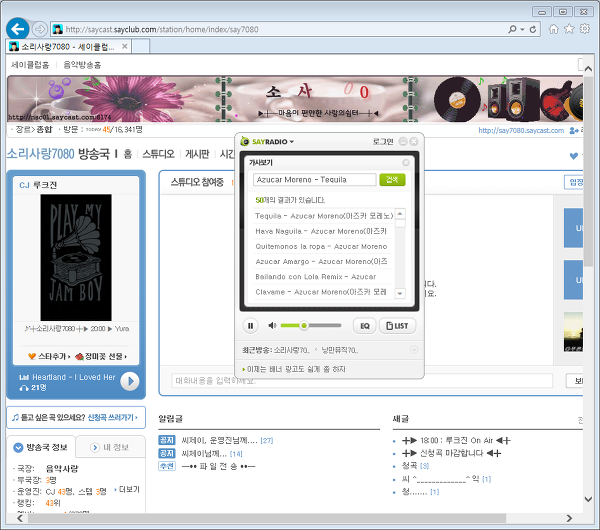The height and width of the screenshot is (530, 600).
Task: Open 18:00 루크진 On Air post
Action: click(456, 440)
